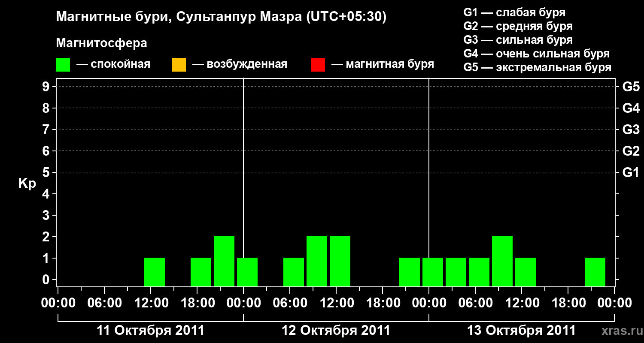This screenshot has width=644, height=343.
Task: Select the 'G5 — экстремальная буря' legend line
Action: click(x=538, y=67)
